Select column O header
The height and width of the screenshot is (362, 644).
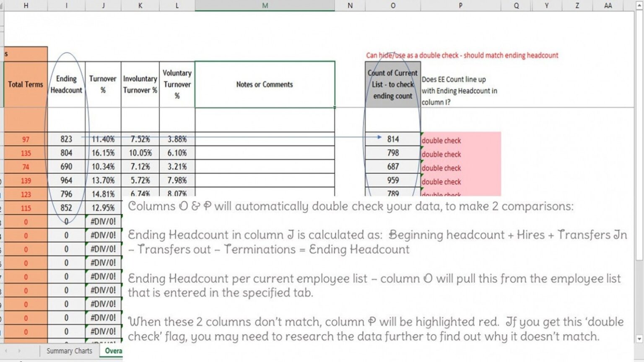coord(393,6)
